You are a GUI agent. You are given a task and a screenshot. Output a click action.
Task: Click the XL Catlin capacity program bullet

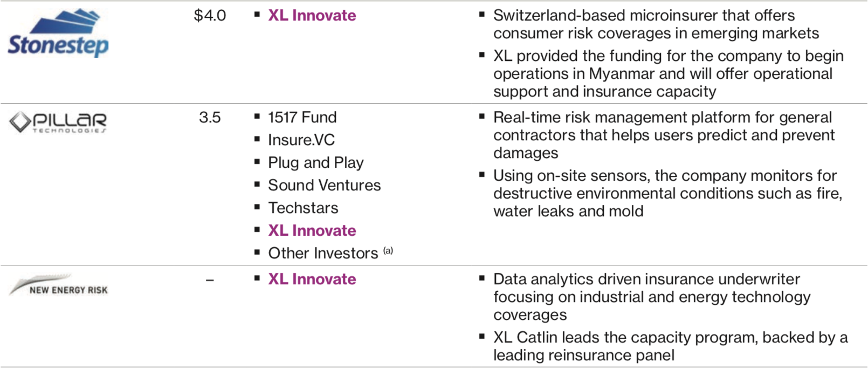670,346
